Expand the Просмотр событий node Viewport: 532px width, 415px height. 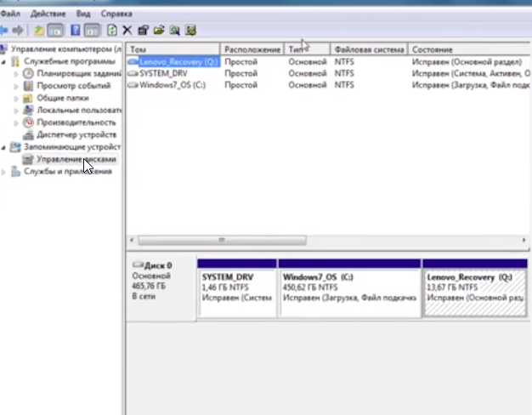pos(16,86)
